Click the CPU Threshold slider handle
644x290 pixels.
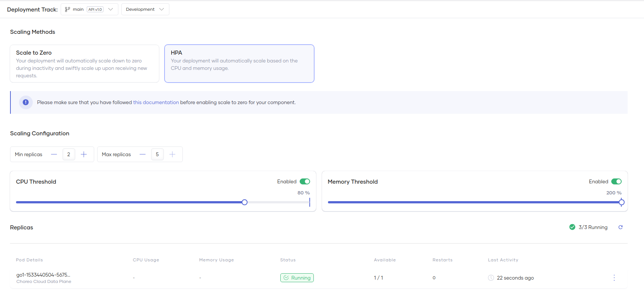coord(245,202)
